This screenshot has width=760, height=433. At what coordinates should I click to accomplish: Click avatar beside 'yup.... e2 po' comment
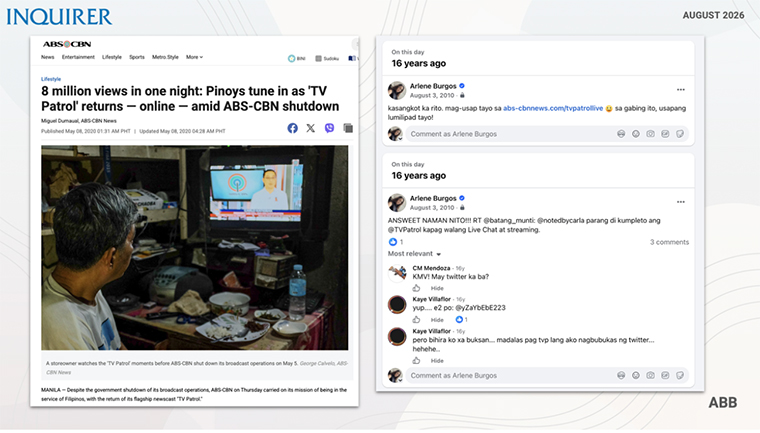[x=397, y=305]
